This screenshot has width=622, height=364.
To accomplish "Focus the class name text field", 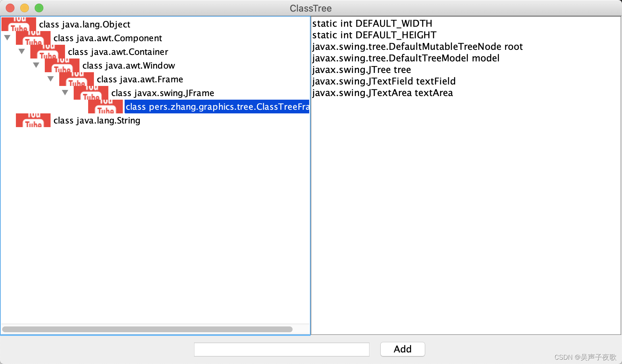I will [x=281, y=350].
